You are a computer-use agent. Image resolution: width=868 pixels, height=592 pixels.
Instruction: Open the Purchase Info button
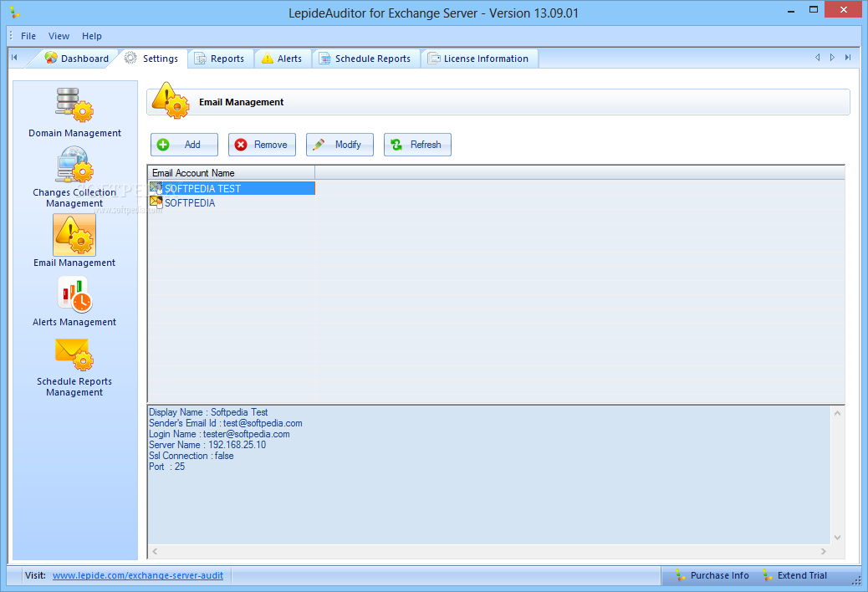click(712, 575)
